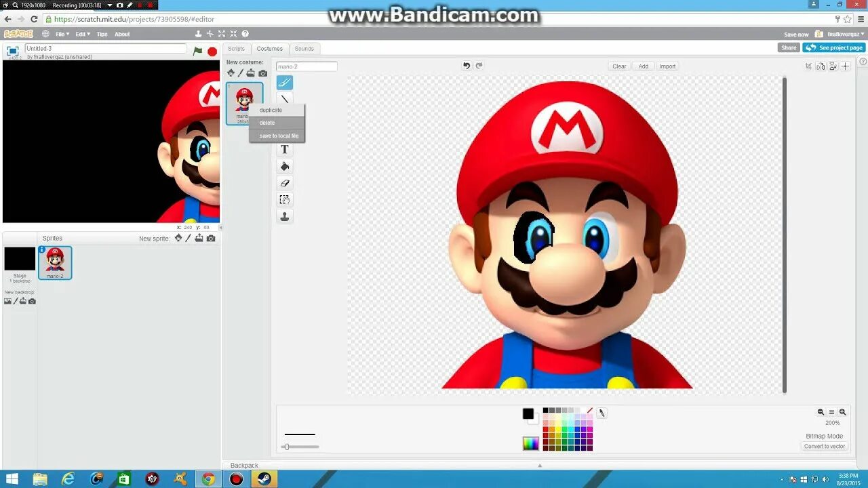Open the Windows Start button

pyautogui.click(x=12, y=479)
